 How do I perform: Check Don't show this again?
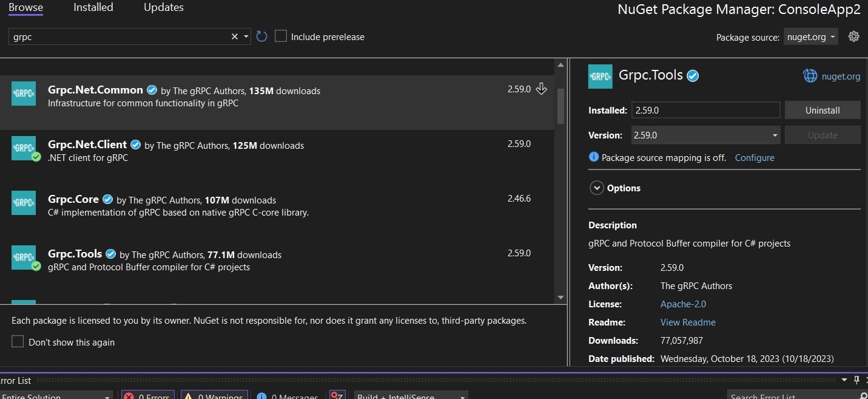tap(18, 342)
